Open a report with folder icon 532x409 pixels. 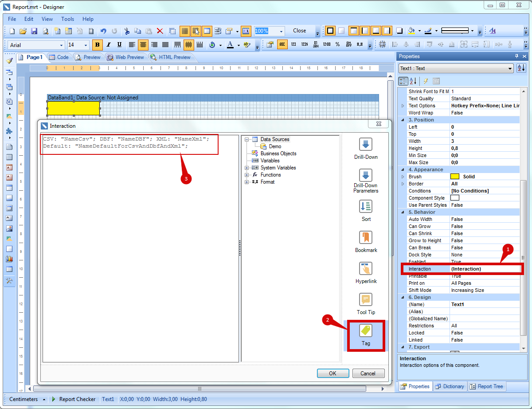pyautogui.click(x=23, y=31)
